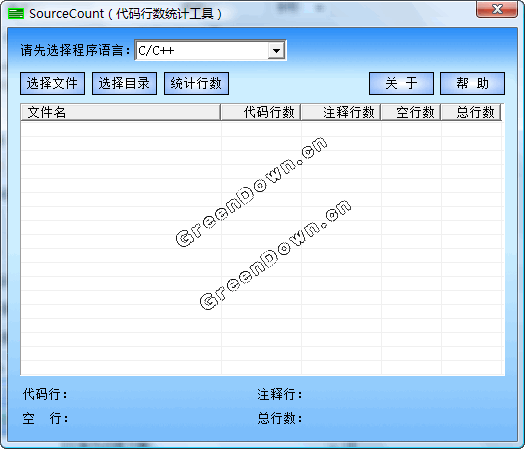Sort by the 注释行数 column header
The image size is (525, 449).
click(341, 112)
